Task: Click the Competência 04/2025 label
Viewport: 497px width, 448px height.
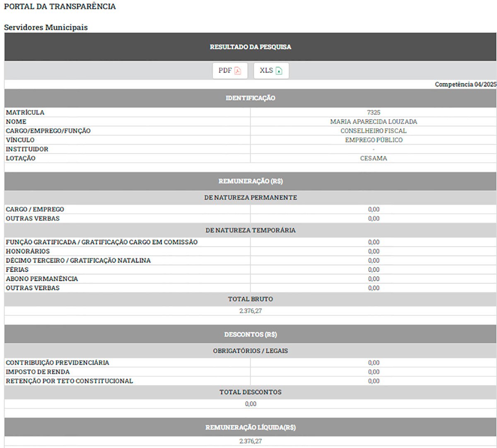Action: [466, 84]
